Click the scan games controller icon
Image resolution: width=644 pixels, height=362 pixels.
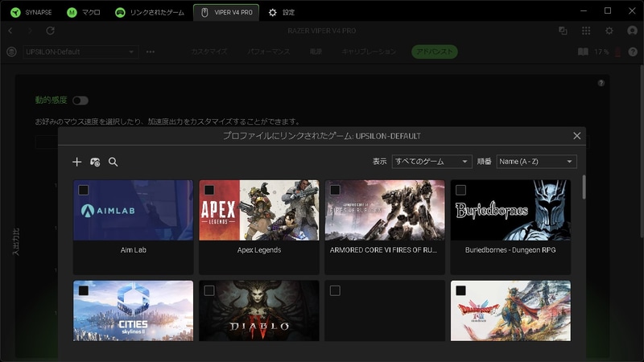click(95, 162)
